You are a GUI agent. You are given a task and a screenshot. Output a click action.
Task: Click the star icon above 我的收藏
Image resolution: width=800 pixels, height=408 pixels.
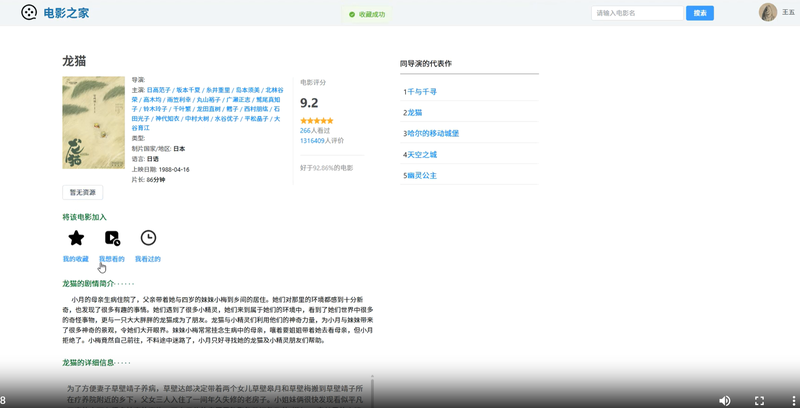point(76,238)
